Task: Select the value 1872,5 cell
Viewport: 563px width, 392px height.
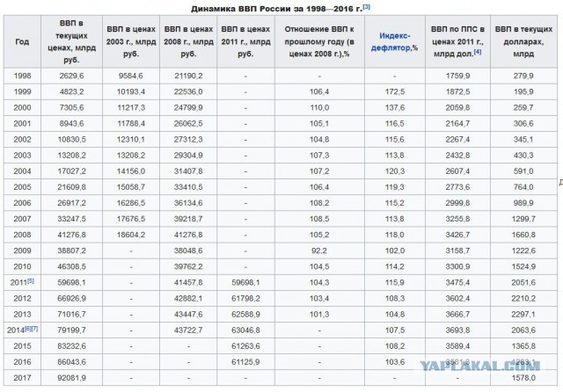Action: click(457, 91)
